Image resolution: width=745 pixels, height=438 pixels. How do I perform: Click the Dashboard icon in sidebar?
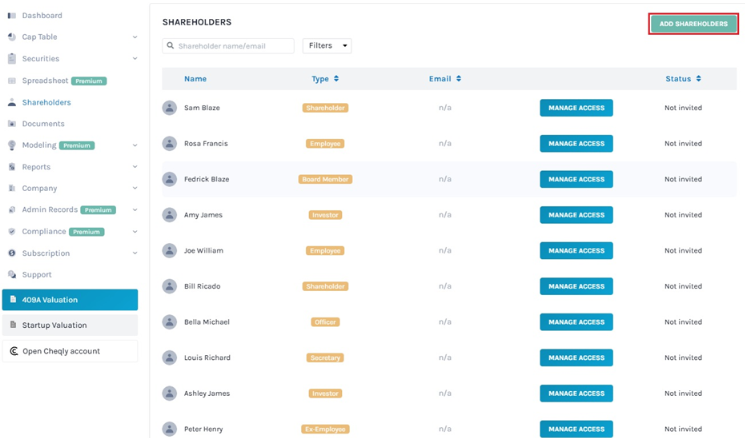click(x=12, y=16)
